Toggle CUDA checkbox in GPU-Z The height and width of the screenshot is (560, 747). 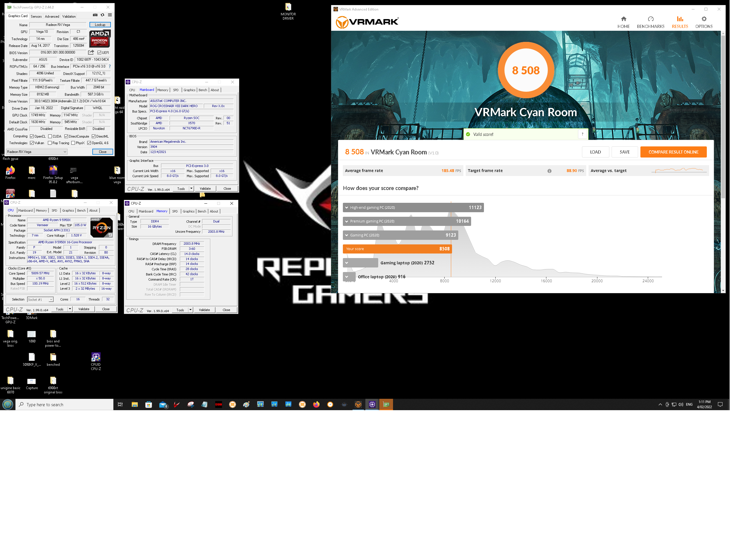50,136
